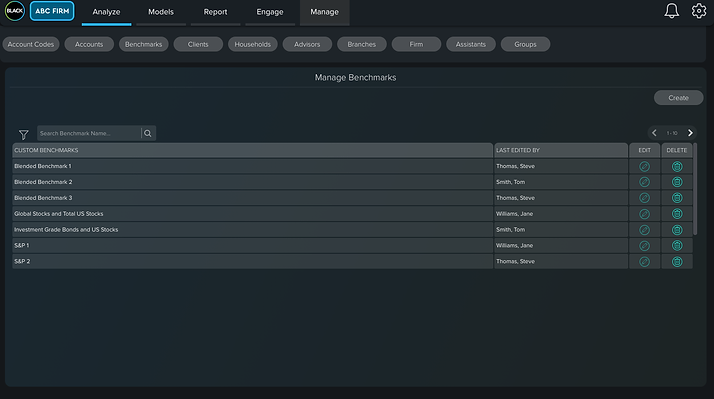714x399 pixels.
Task: Switch to the Models tab
Action: pos(161,12)
